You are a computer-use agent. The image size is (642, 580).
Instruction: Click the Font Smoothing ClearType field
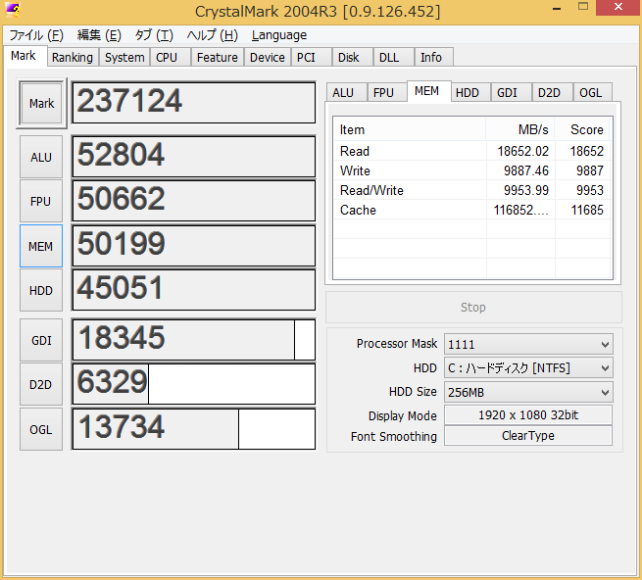coord(528,436)
